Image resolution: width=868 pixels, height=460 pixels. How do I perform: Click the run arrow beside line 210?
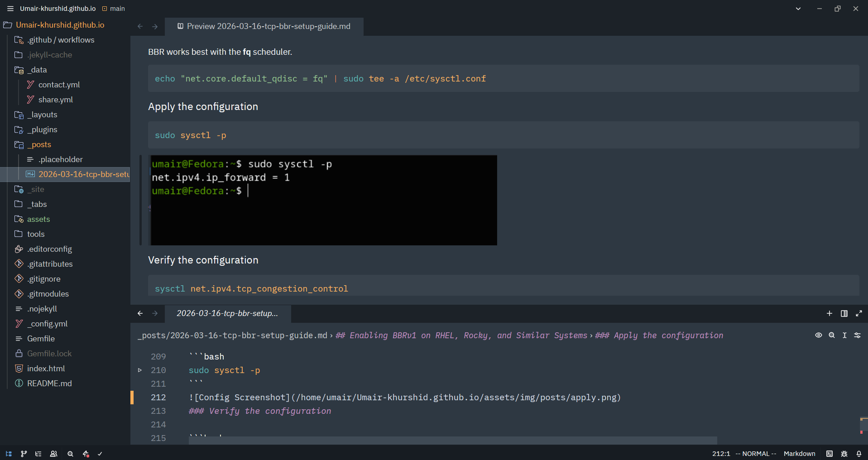[140, 370]
